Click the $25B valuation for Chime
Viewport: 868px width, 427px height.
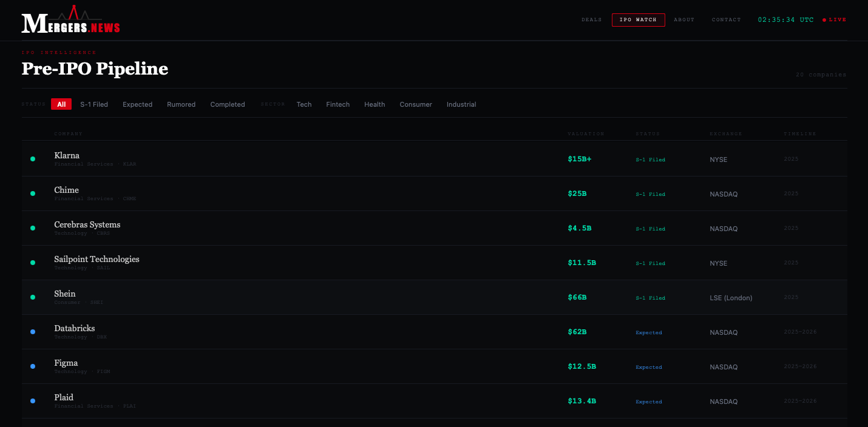[577, 193]
